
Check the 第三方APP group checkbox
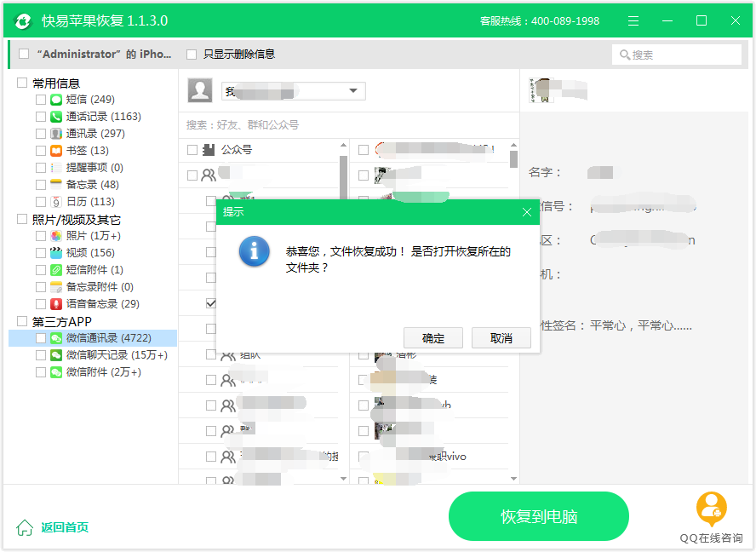coord(21,321)
